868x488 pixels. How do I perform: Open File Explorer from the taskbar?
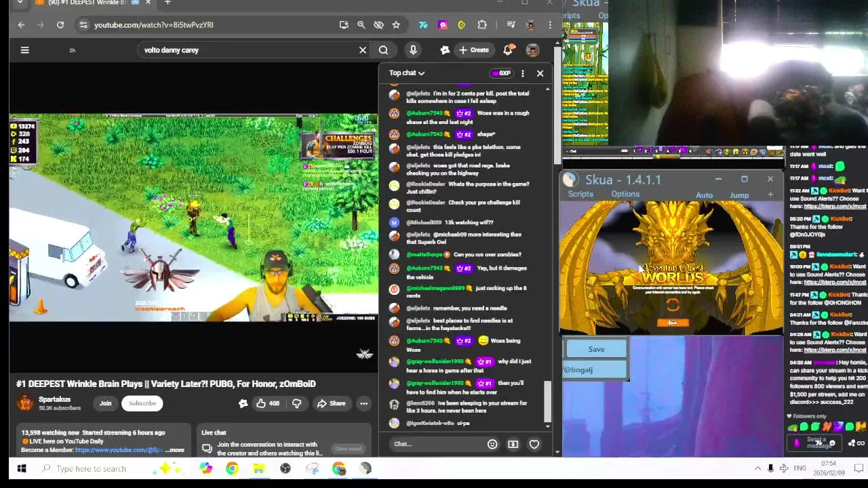tap(258, 468)
